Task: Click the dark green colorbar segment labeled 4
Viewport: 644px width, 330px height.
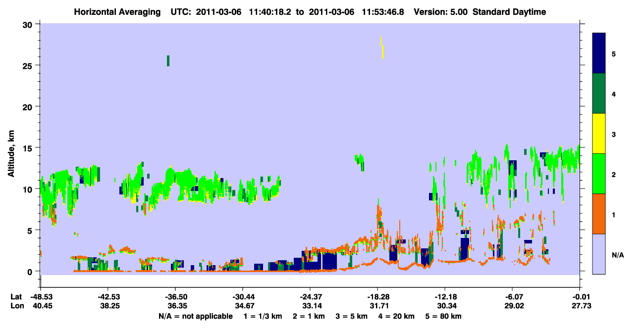Action: click(599, 94)
